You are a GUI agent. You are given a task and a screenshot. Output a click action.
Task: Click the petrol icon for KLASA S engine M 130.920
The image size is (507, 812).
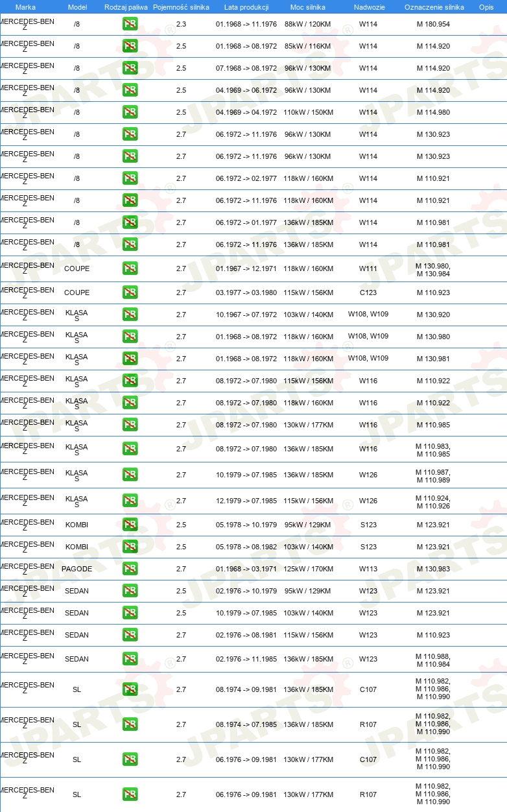pos(130,315)
